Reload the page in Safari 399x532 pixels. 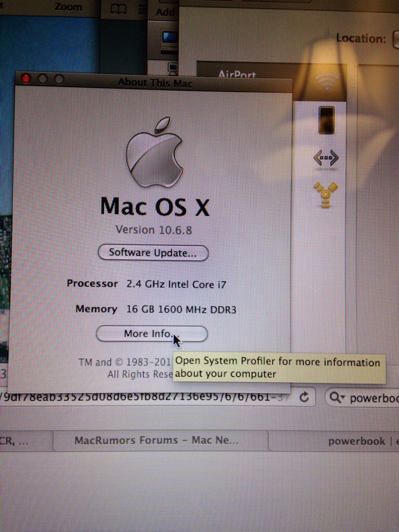click(x=304, y=396)
